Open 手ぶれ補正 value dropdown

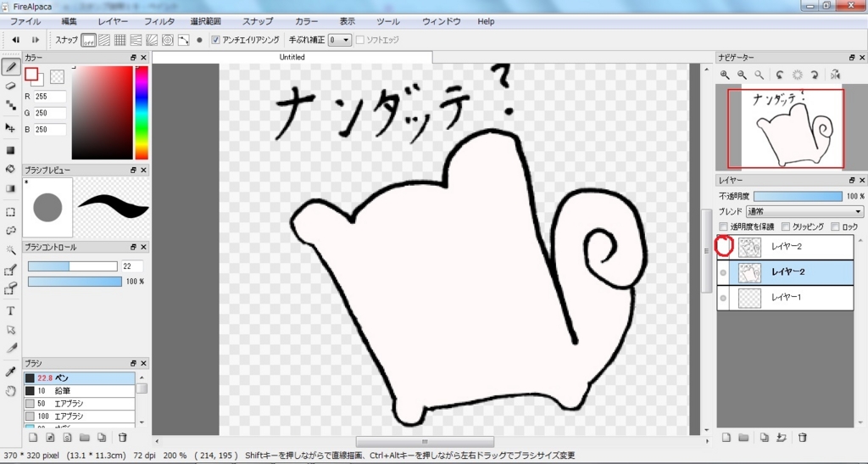click(x=340, y=40)
